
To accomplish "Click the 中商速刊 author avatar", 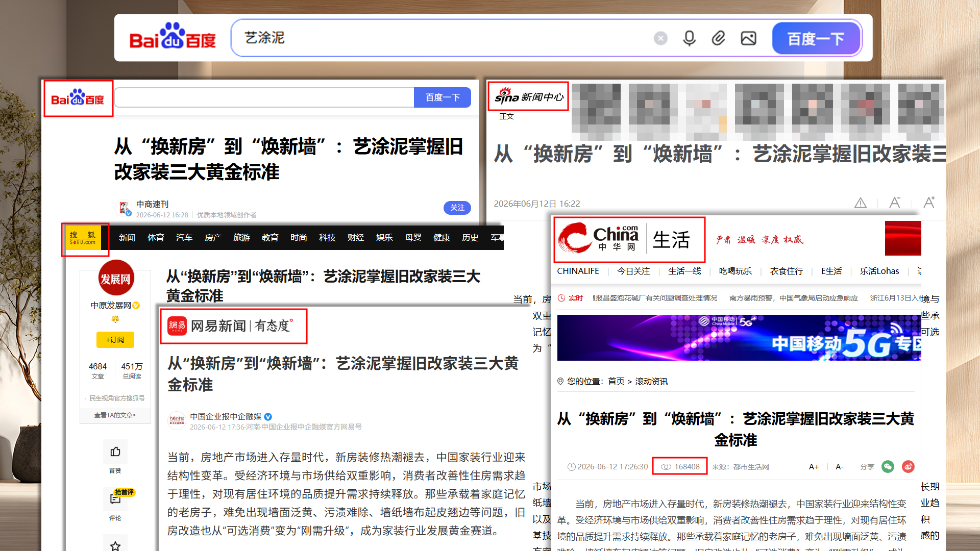I will click(x=123, y=208).
